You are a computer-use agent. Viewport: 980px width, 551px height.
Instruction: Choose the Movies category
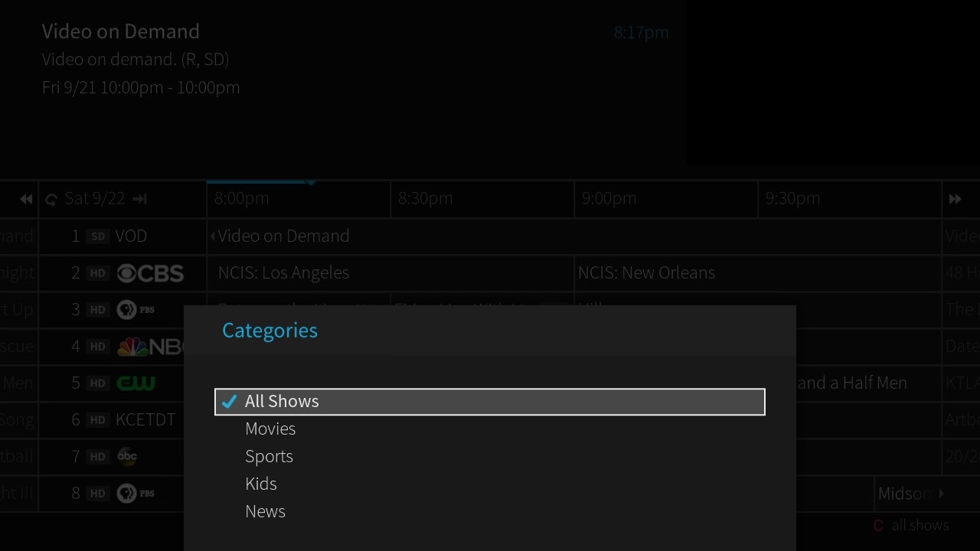[x=270, y=429]
